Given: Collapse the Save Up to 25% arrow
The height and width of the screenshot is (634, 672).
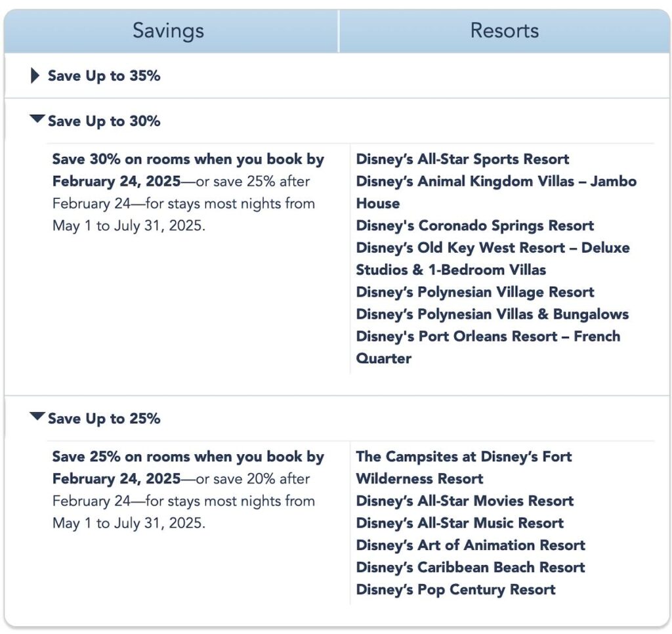Looking at the screenshot, I should [x=37, y=416].
